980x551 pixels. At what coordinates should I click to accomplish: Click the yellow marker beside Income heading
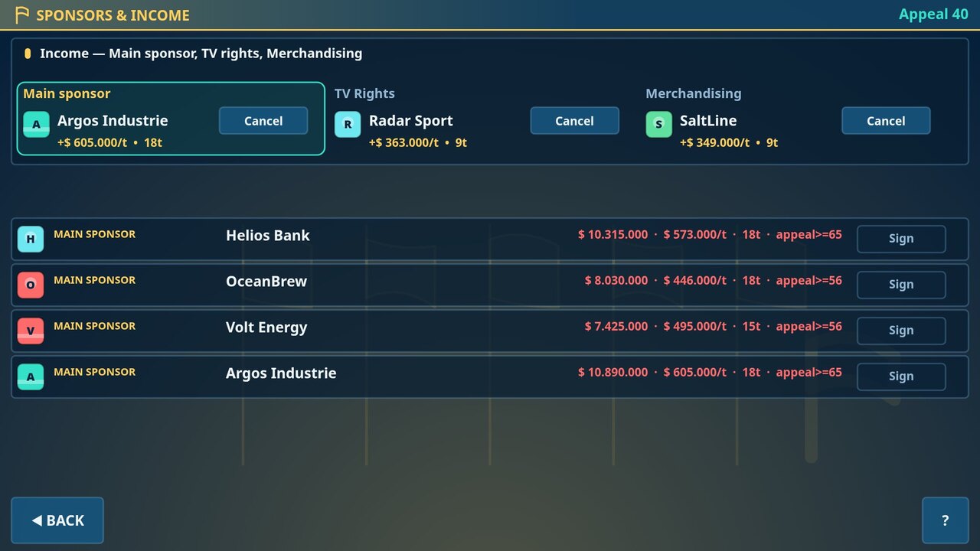(x=28, y=54)
